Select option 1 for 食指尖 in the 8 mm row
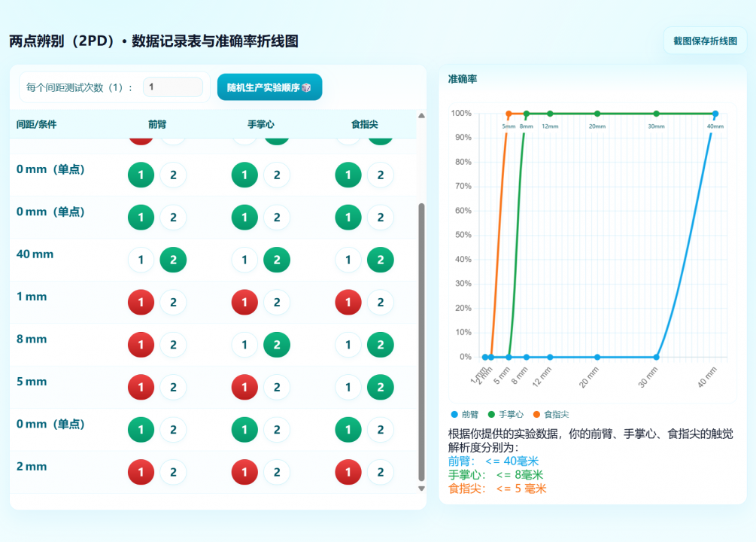The height and width of the screenshot is (542, 756). [348, 345]
